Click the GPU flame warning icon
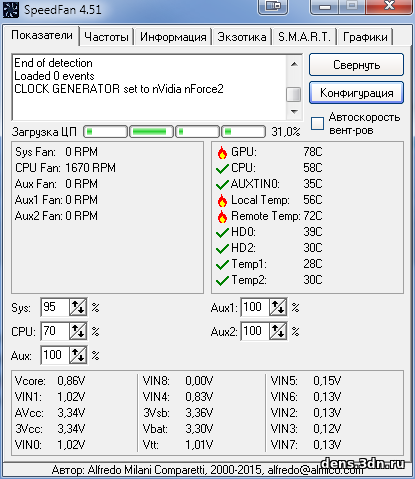Screen dimensions: 415x479 point(222,152)
